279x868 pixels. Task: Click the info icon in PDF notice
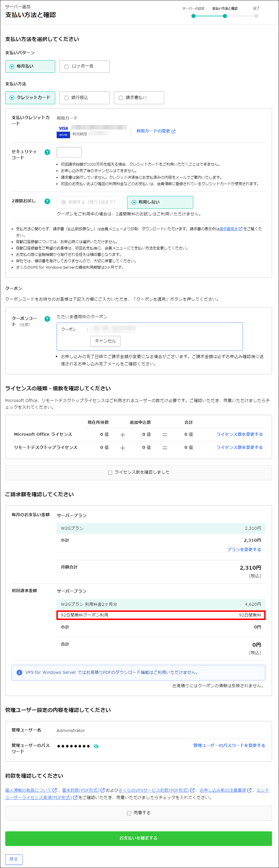pos(19,672)
